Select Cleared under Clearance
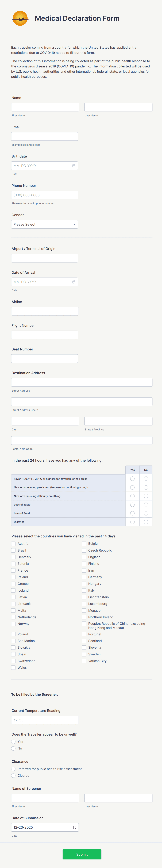 tap(13, 775)
